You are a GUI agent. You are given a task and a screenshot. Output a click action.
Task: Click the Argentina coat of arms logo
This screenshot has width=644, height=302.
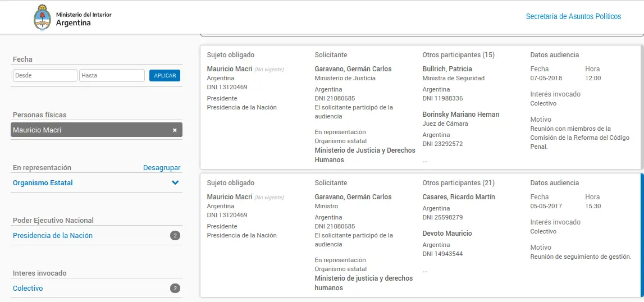coord(43,17)
